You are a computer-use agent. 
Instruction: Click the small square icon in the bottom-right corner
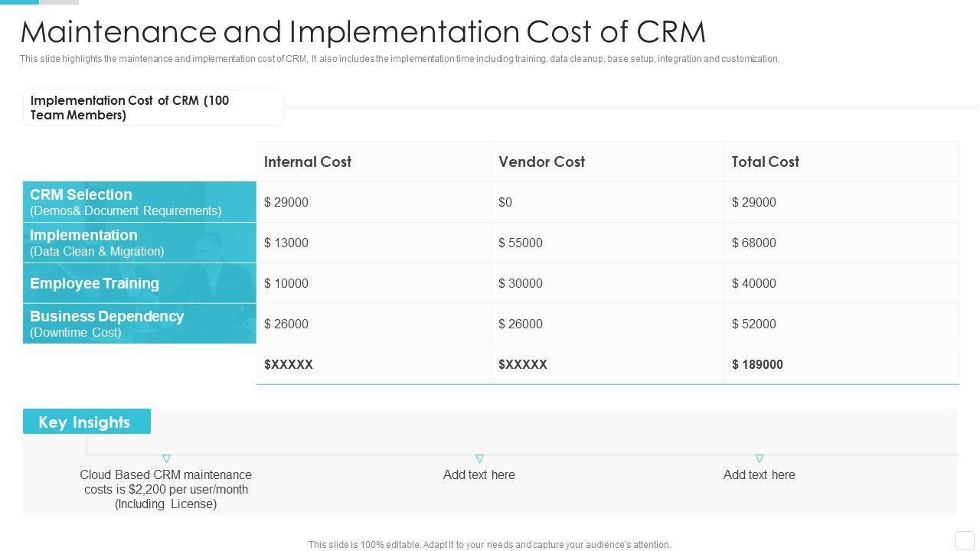965,540
